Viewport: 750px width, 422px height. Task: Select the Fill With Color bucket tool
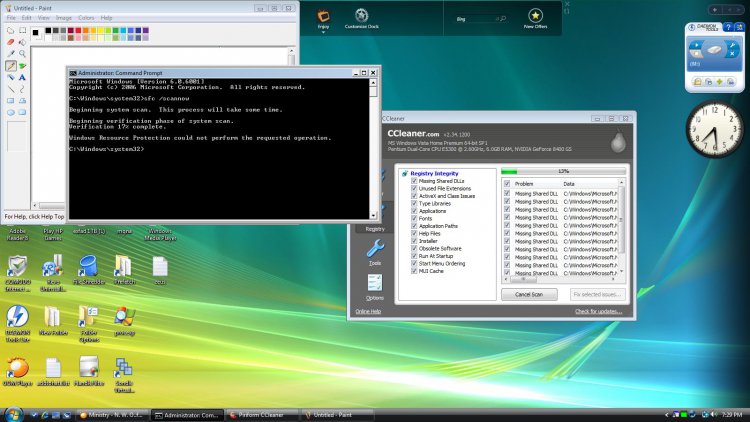tap(22, 42)
